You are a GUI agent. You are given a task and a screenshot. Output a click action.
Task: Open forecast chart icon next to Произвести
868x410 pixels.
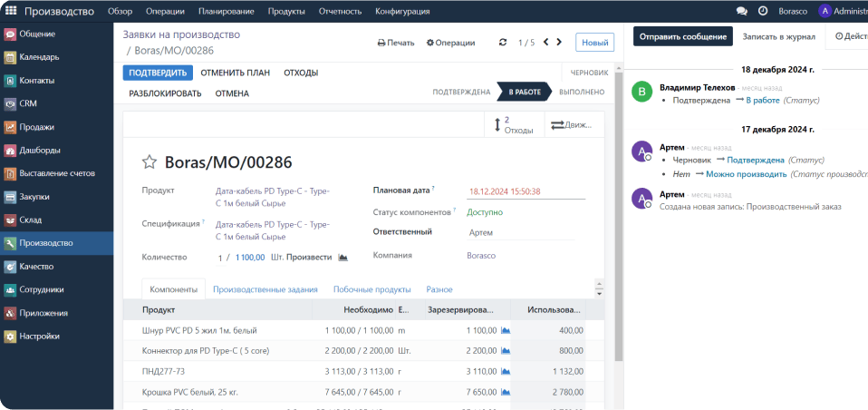click(343, 258)
